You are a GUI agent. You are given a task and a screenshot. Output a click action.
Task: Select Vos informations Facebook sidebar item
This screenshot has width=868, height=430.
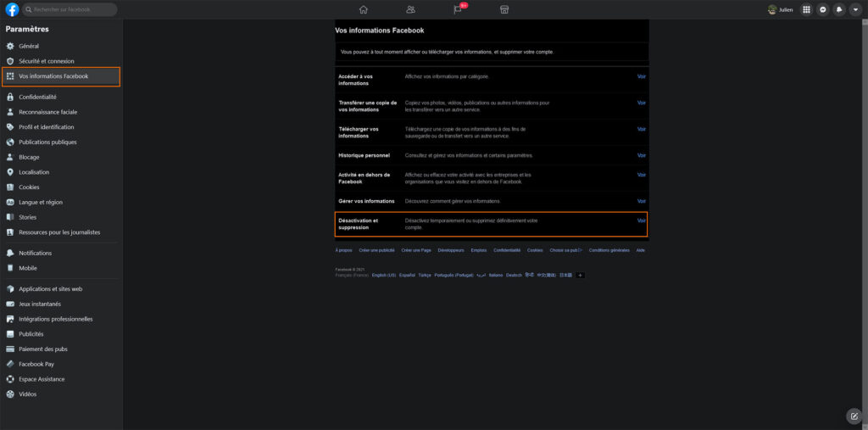[x=61, y=76]
